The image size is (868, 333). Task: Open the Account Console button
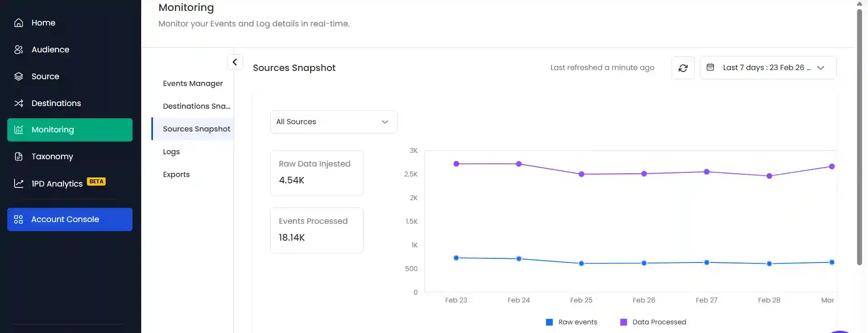[x=70, y=219]
